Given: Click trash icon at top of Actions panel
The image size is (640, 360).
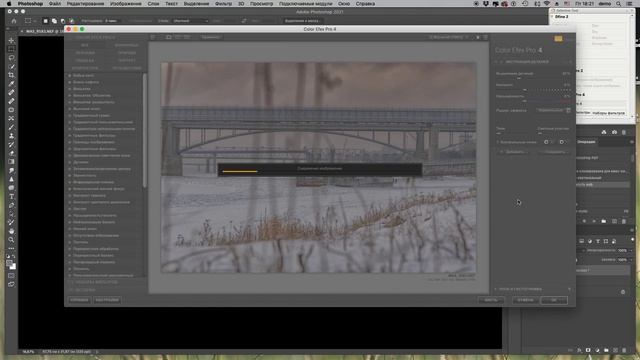Looking at the screenshot, I should pos(624,132).
